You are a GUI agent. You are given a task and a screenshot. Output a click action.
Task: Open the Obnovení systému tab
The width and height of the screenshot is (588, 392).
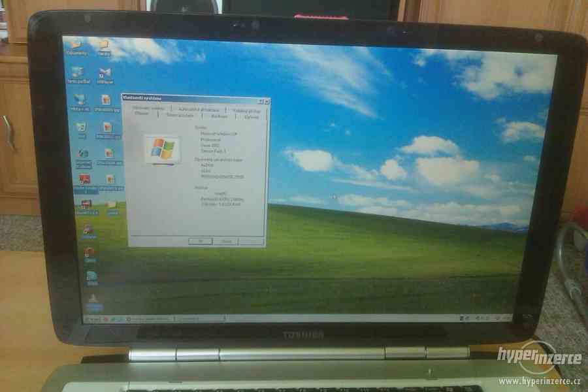point(148,108)
